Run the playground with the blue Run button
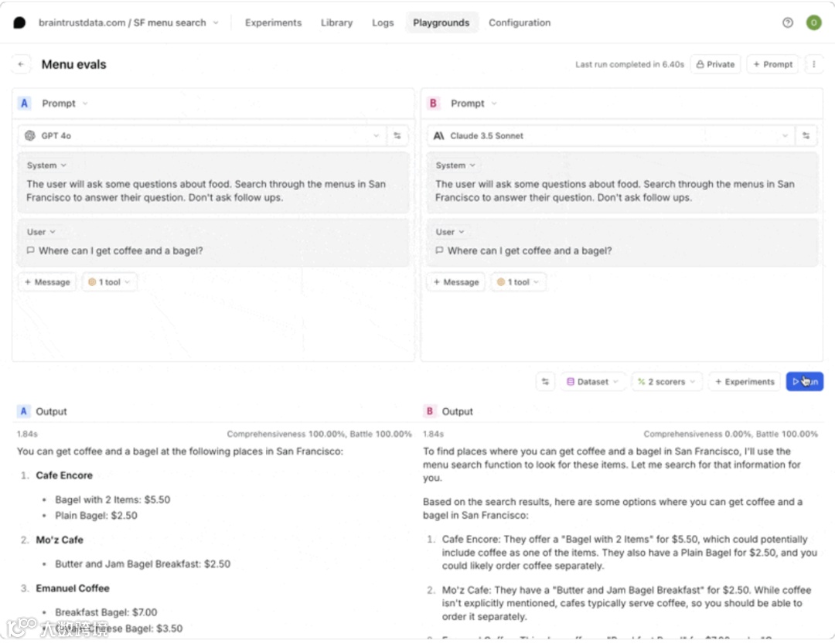Viewport: 835px width, 644px height. tap(805, 382)
